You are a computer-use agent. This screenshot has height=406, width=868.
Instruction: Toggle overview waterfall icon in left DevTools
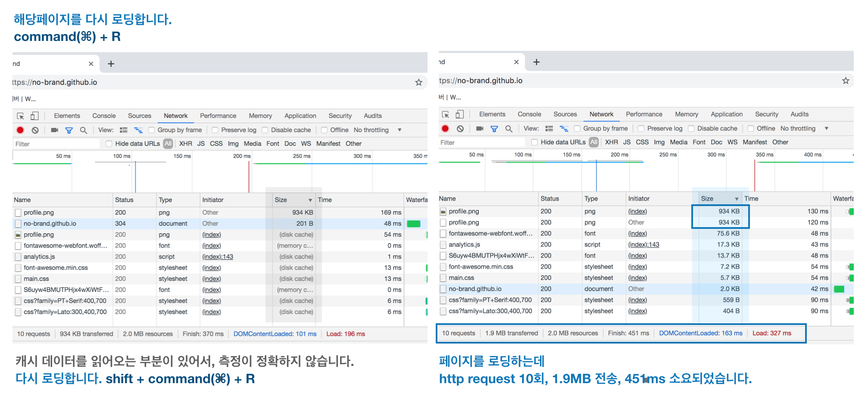[138, 130]
